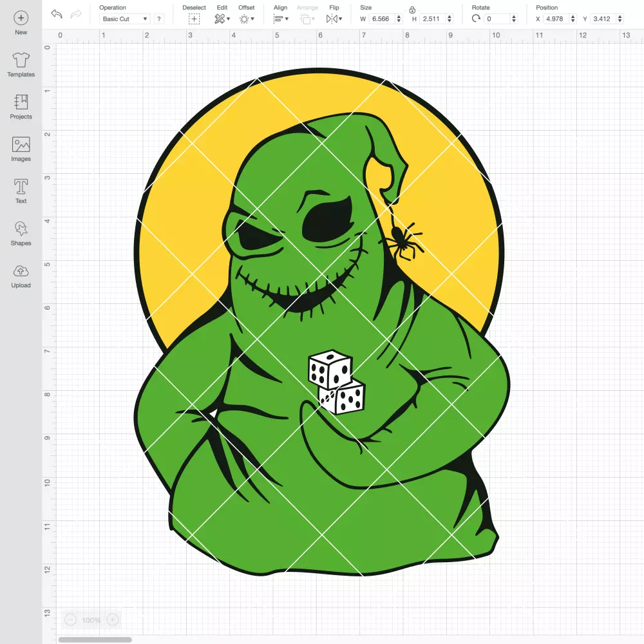Click the Redo arrow
Image resolution: width=644 pixels, height=644 pixels.
pyautogui.click(x=76, y=14)
